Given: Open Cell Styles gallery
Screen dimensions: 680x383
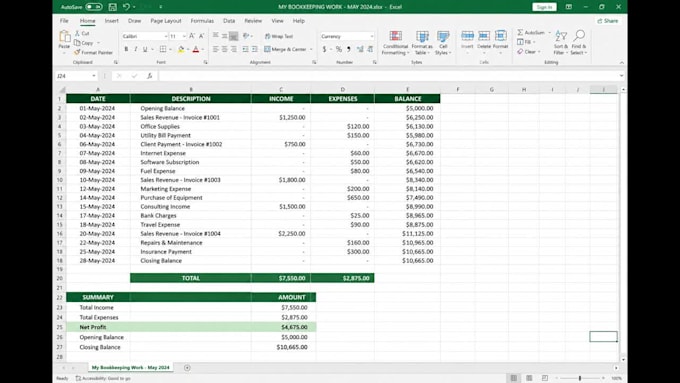Looking at the screenshot, I should click(443, 43).
